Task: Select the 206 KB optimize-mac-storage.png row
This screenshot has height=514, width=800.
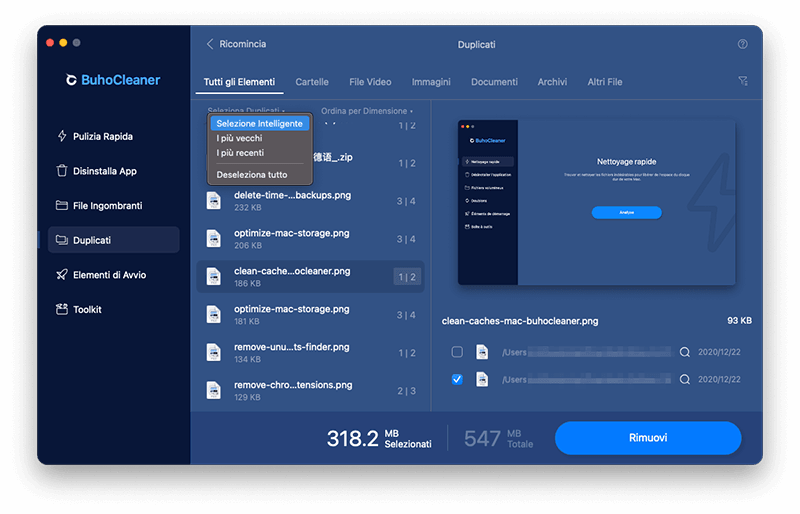Action: (x=310, y=238)
